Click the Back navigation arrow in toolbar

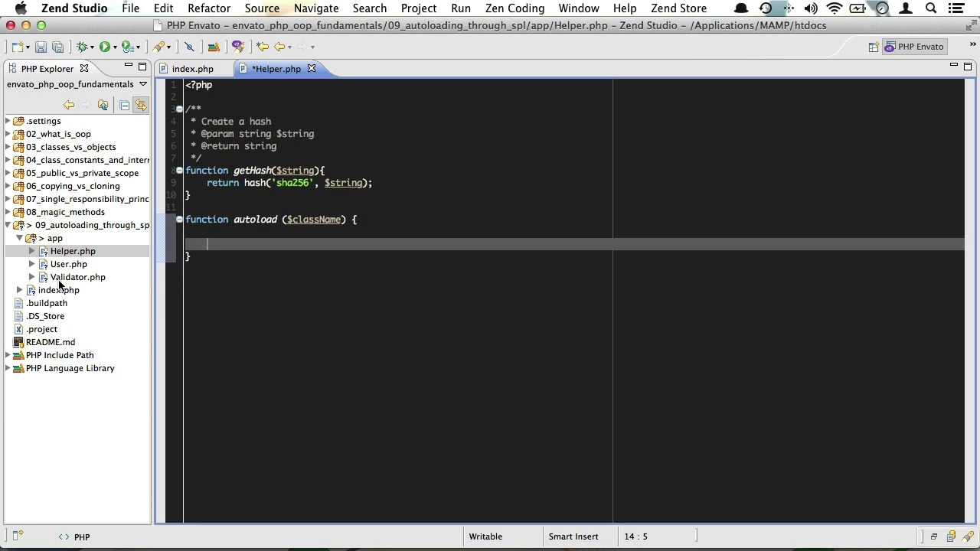pos(280,47)
